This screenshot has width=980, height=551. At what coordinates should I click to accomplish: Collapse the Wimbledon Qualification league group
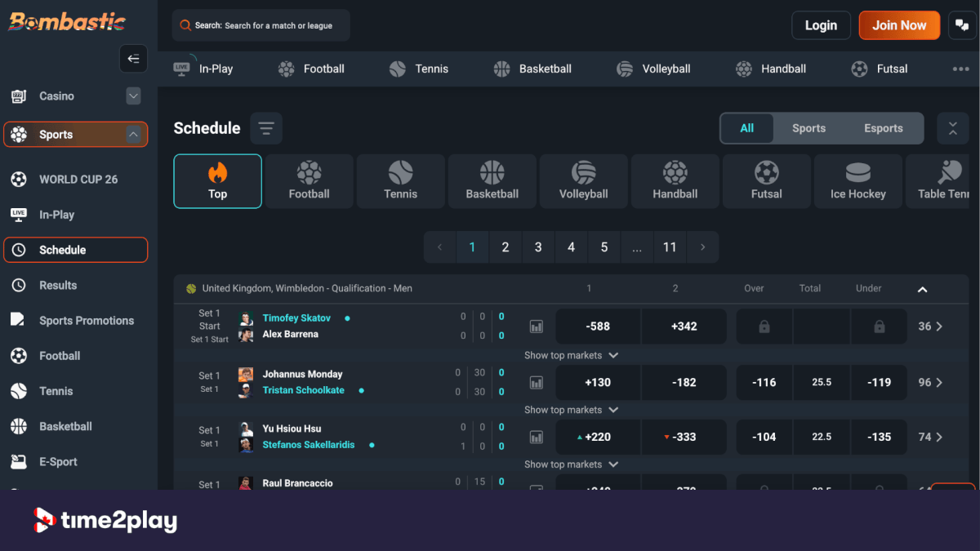[922, 289]
